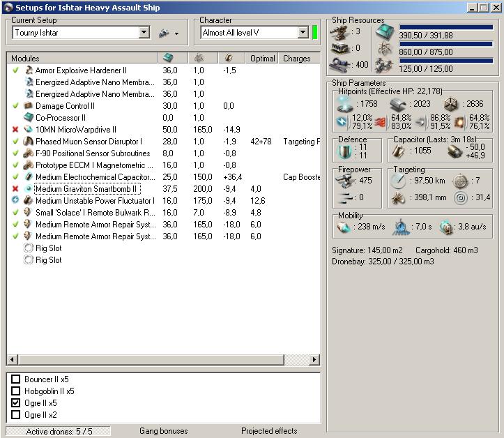Click the Charges column header
Screen dimensions: 504x438
tap(297, 59)
